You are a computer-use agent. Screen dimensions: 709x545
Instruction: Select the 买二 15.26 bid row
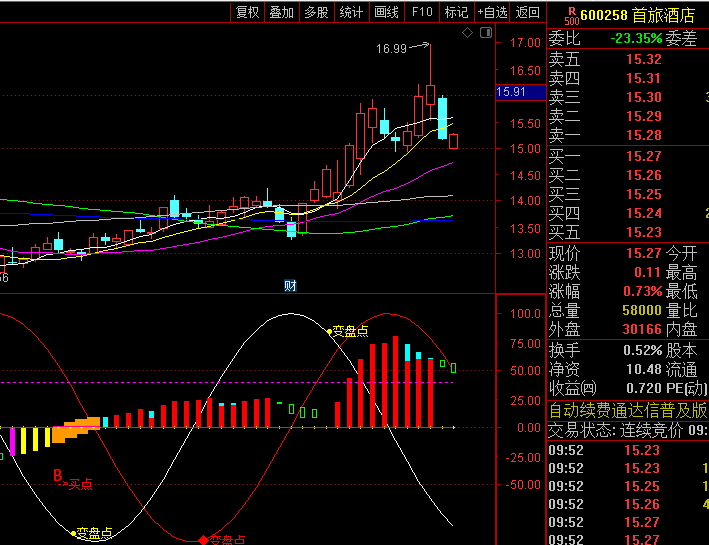pyautogui.click(x=628, y=175)
